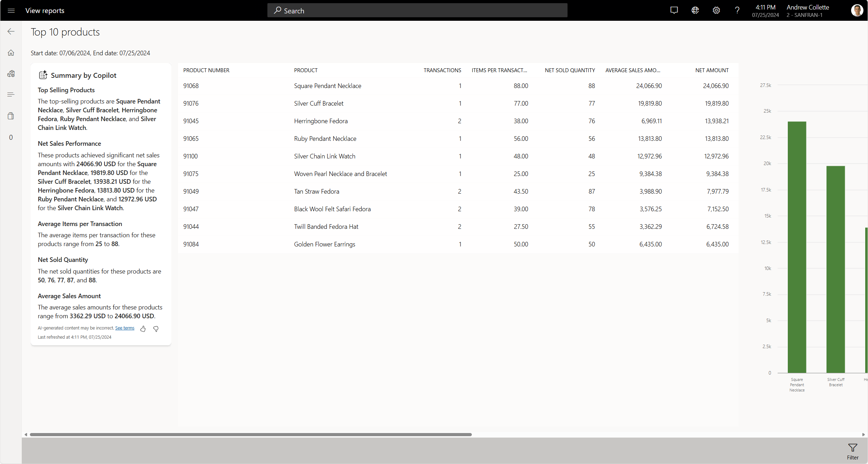Viewport: 868px width, 464px height.
Task: Click the globe/language icon
Action: tap(695, 10)
